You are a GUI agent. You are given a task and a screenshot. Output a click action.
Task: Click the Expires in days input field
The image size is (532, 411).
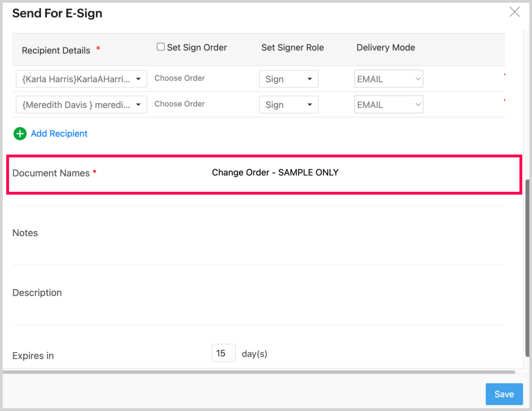pos(223,353)
